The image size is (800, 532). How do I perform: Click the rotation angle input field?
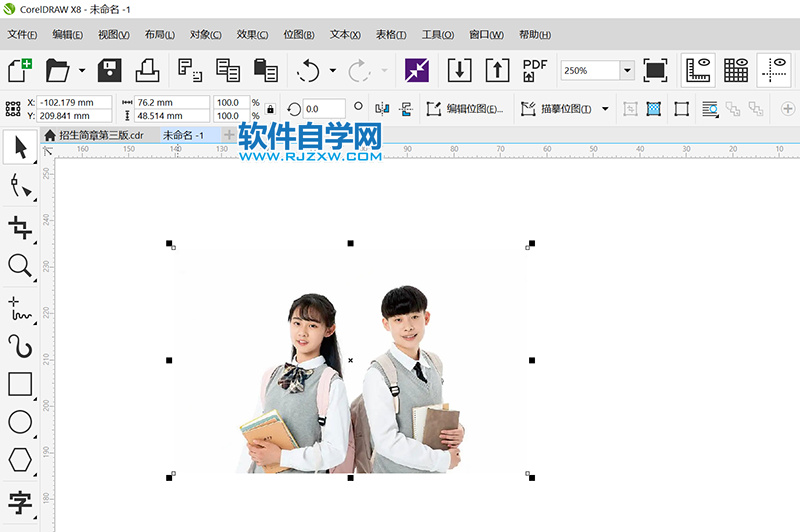click(324, 108)
